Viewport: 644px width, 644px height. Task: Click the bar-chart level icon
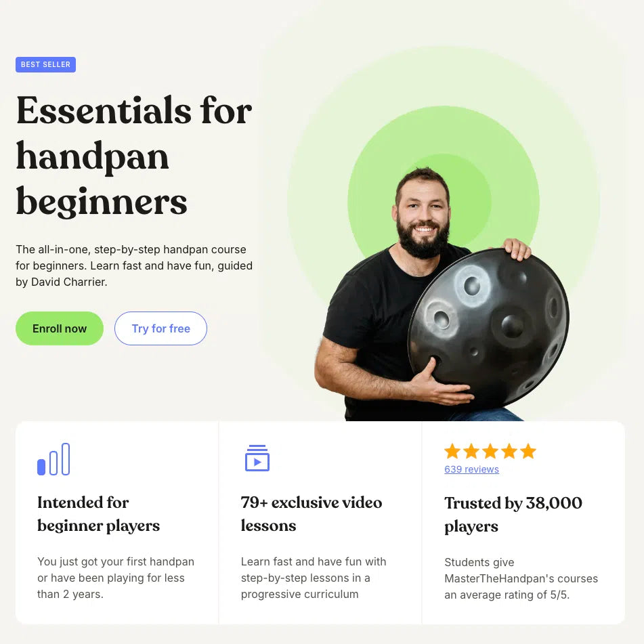tap(53, 459)
